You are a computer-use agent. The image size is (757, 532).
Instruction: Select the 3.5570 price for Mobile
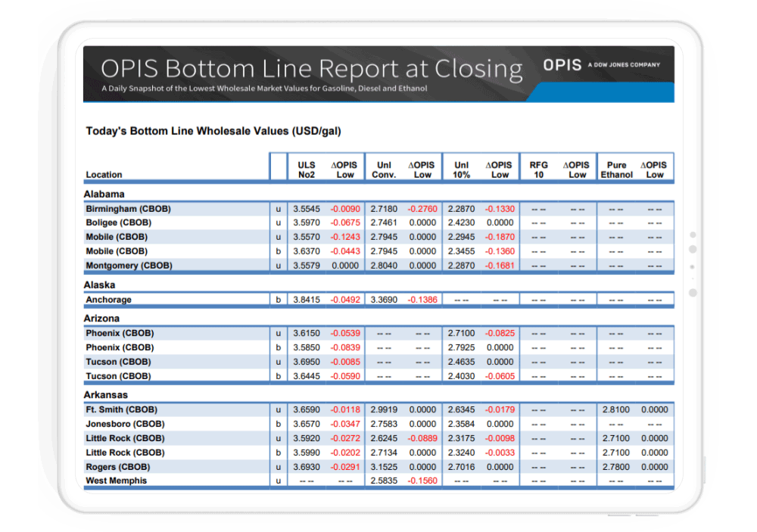click(307, 237)
